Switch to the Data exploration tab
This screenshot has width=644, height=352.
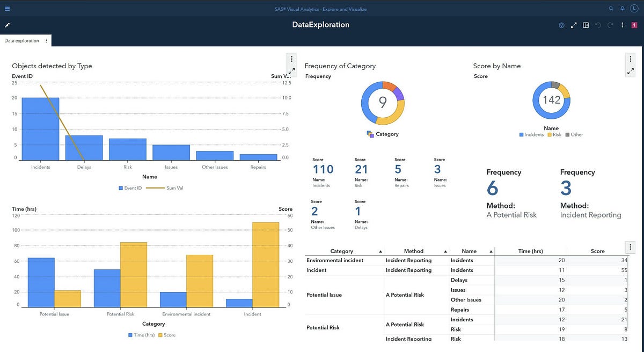21,40
